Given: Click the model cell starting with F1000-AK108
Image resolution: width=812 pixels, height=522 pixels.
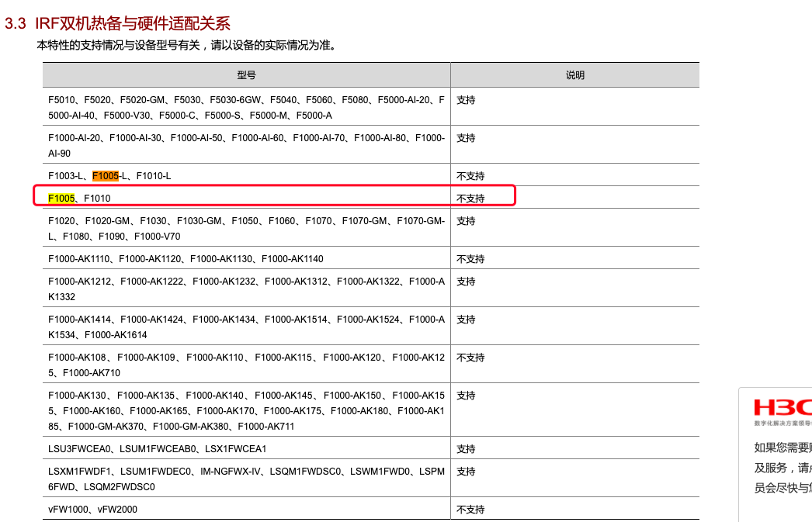Looking at the screenshot, I should 247,365.
